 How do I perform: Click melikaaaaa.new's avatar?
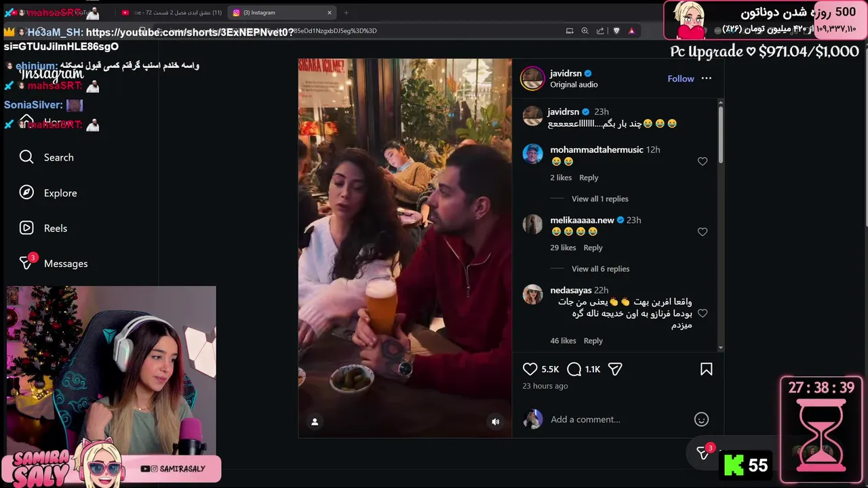coord(532,224)
